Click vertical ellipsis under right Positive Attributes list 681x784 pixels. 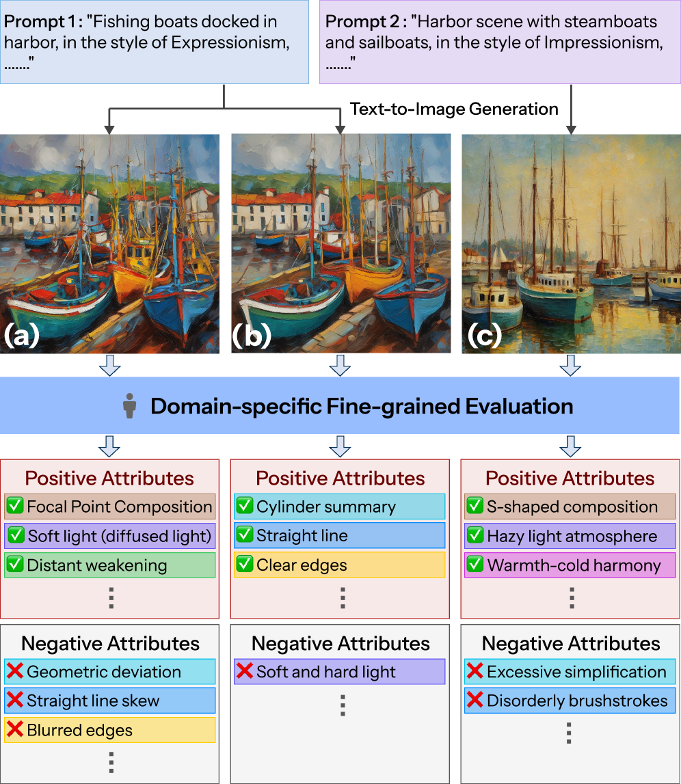(x=572, y=598)
